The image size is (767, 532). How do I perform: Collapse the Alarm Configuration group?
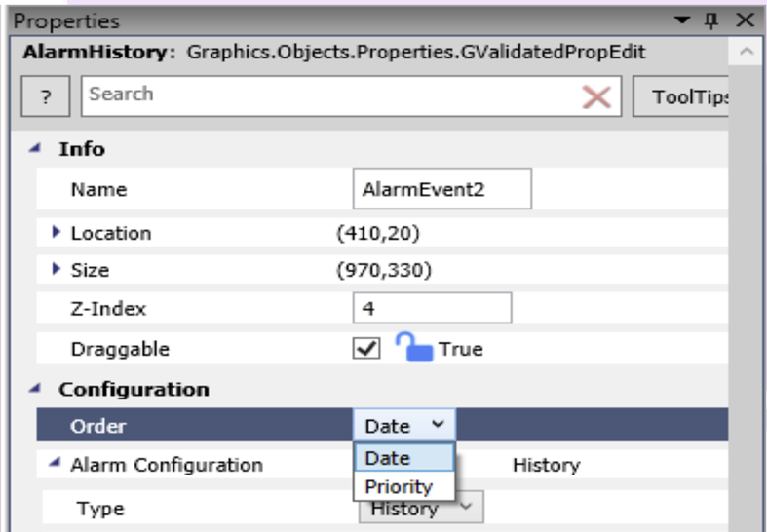coord(57,465)
